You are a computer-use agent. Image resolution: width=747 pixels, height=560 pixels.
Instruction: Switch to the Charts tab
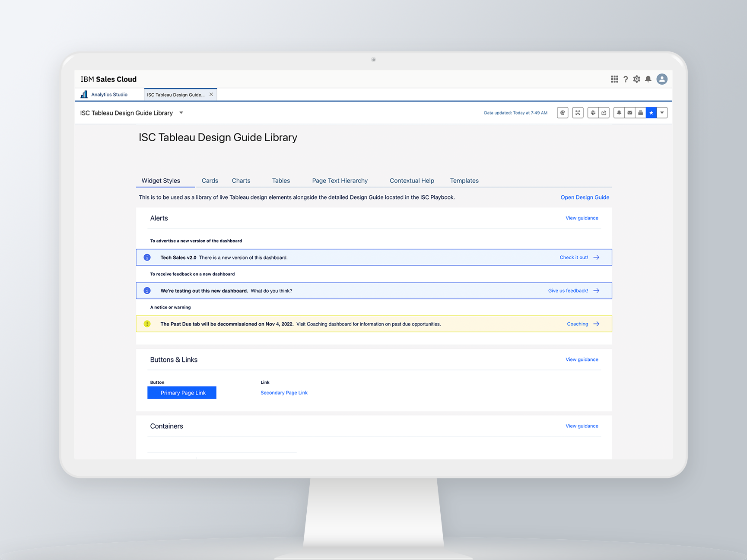pos(241,181)
